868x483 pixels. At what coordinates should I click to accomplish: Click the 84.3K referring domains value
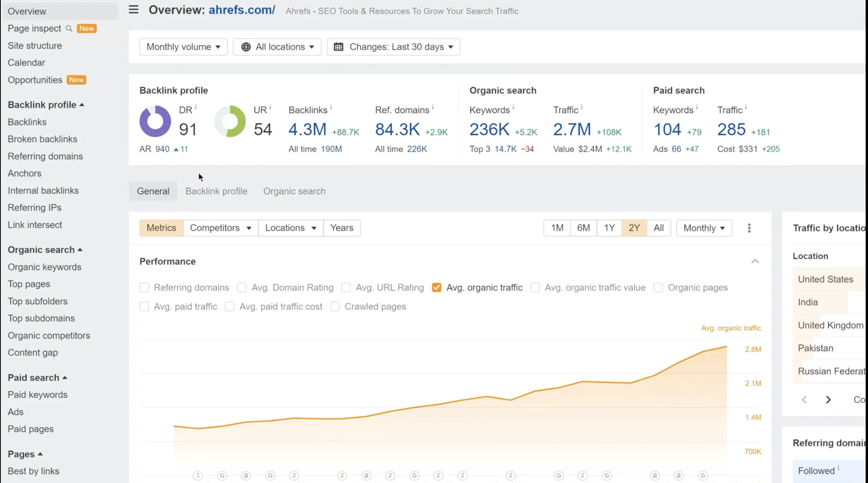click(397, 130)
